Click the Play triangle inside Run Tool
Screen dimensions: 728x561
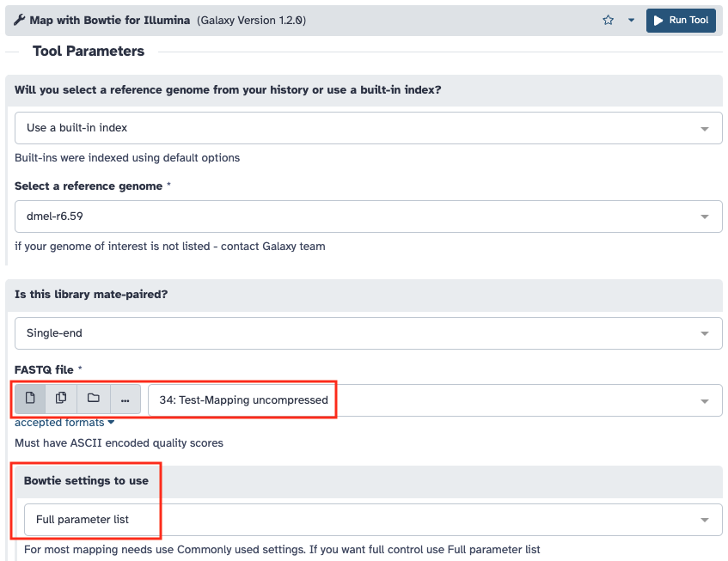pos(658,20)
